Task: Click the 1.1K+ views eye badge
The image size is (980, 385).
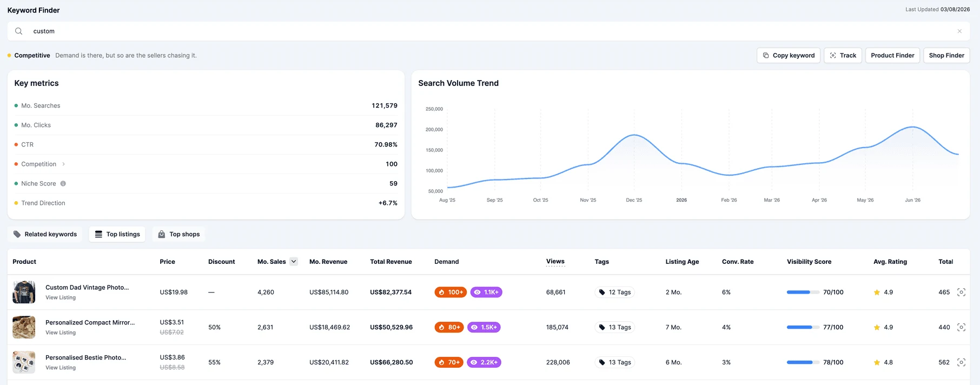Action: 486,292
